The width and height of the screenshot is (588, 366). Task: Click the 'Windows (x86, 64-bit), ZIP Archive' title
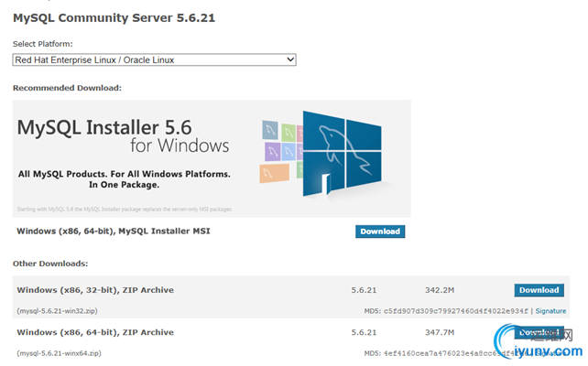[x=95, y=332]
